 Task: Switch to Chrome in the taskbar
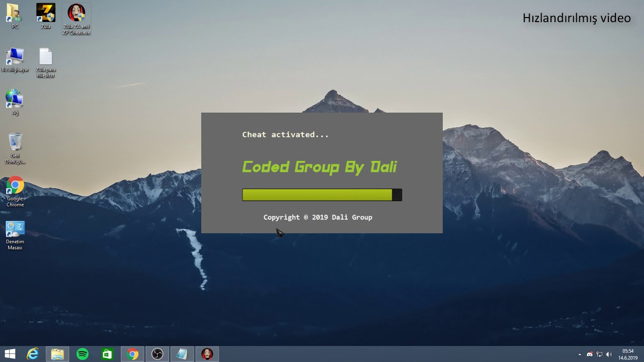point(132,354)
